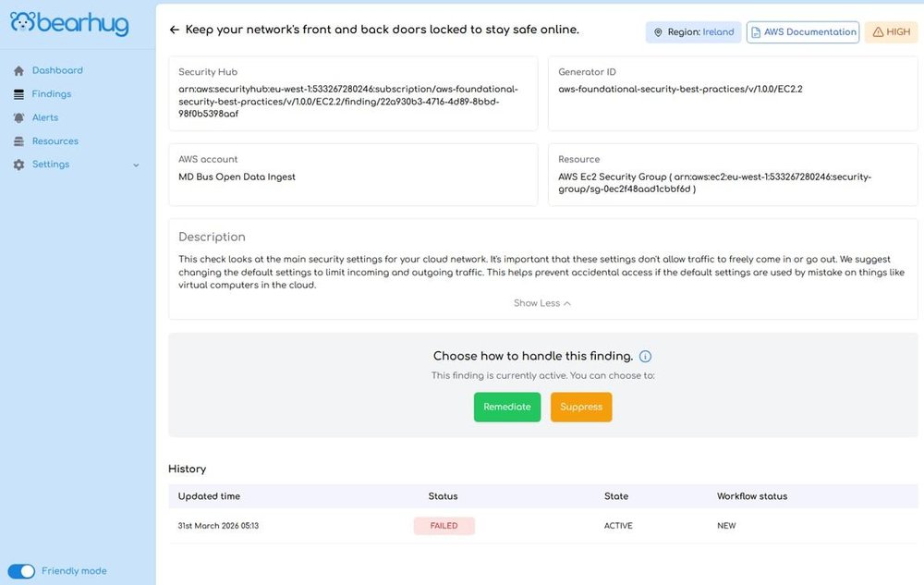Click the Description heading
The image size is (924, 585).
(x=212, y=237)
